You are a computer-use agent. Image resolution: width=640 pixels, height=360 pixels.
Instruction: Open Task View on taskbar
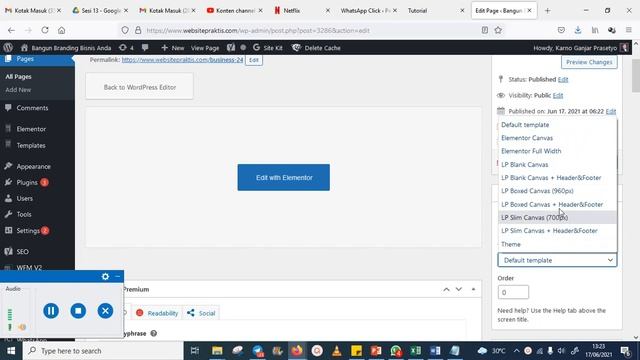point(195,351)
